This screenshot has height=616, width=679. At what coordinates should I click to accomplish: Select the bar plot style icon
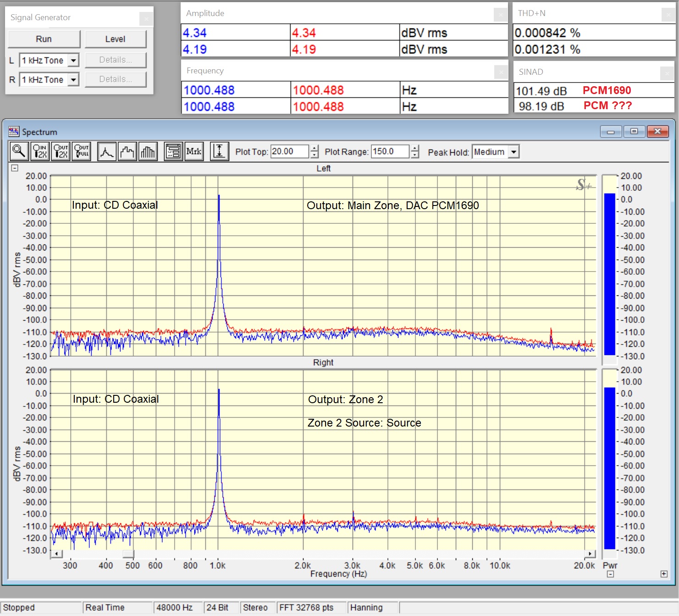coord(148,151)
